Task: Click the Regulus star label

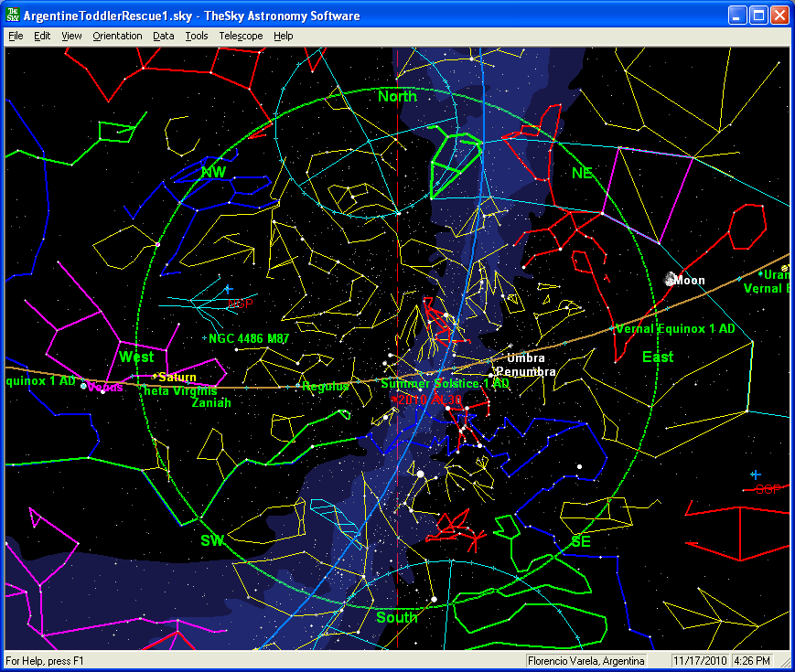Action: 326,387
